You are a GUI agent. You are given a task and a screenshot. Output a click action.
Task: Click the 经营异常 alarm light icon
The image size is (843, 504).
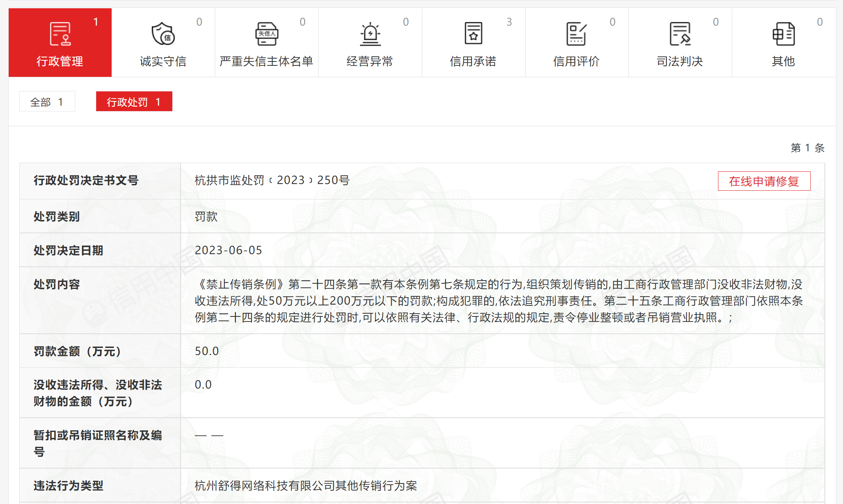tap(370, 34)
